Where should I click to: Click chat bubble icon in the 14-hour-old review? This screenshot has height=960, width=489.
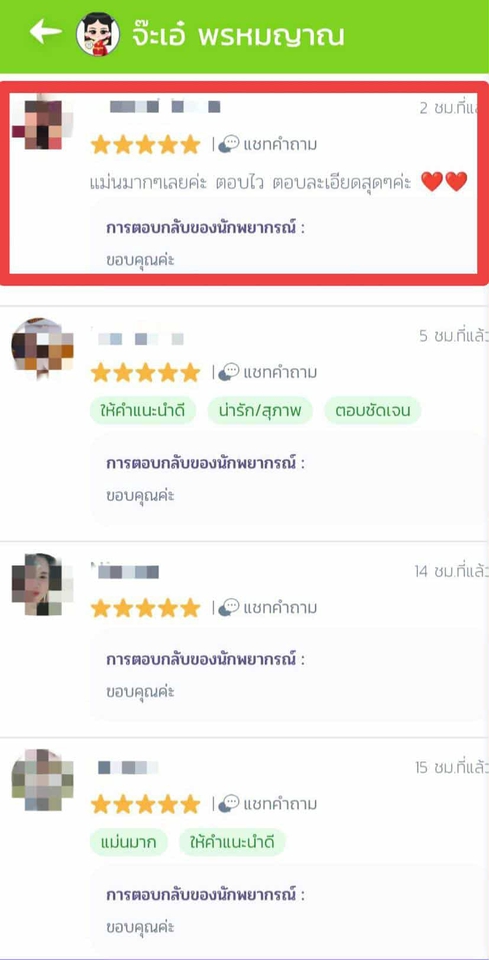(229, 607)
